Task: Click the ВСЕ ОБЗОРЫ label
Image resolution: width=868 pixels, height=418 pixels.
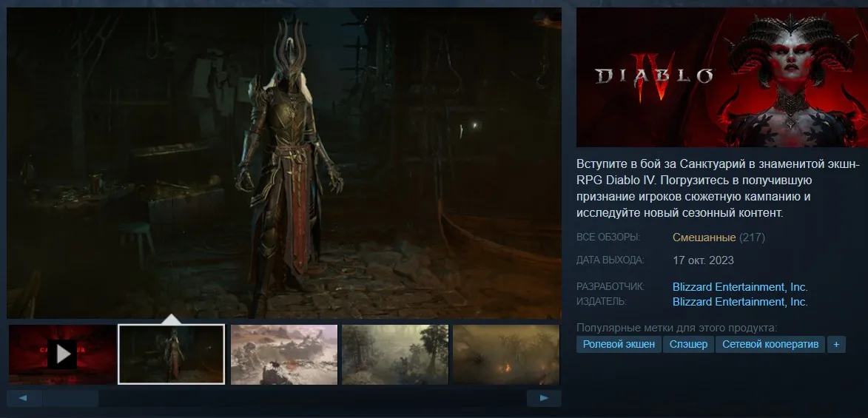Action: pos(608,237)
